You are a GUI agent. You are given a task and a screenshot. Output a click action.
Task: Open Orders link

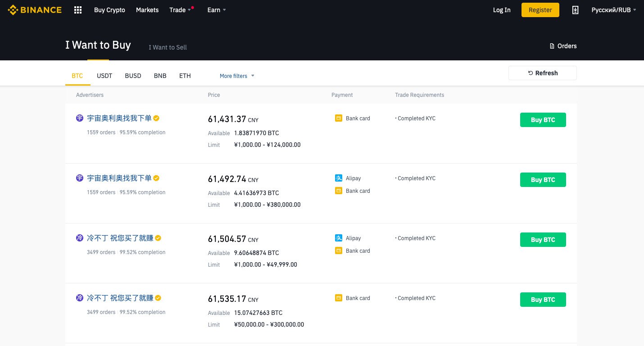coord(563,46)
